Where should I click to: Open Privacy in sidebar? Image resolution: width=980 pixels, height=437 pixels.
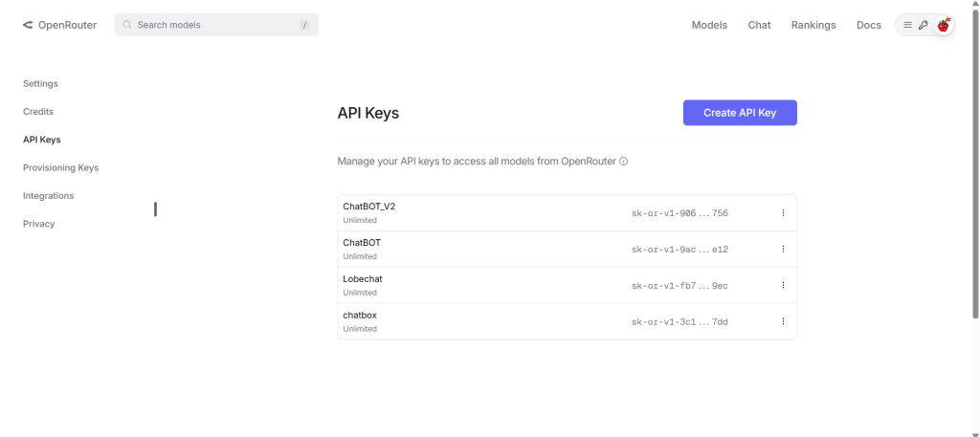point(38,224)
